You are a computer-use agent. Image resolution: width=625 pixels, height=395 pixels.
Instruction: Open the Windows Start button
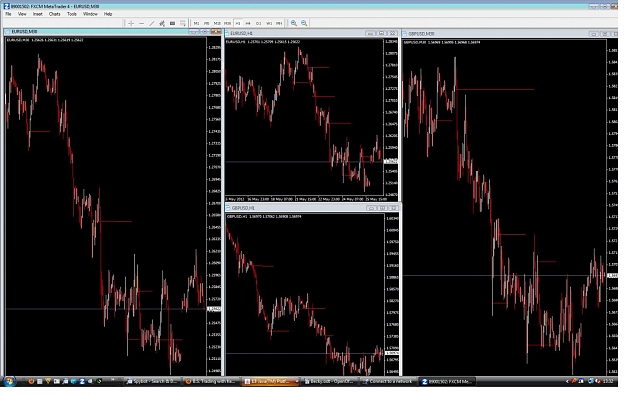pyautogui.click(x=9, y=381)
